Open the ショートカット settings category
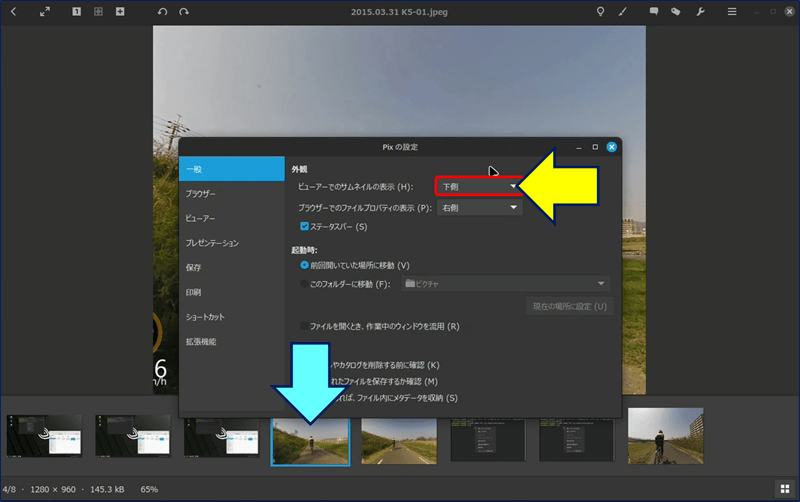 (x=232, y=317)
